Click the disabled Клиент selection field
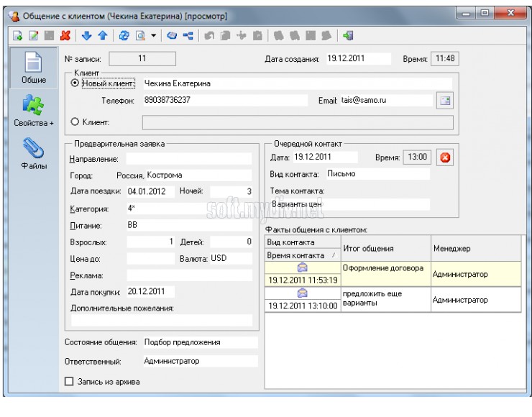 (298, 122)
